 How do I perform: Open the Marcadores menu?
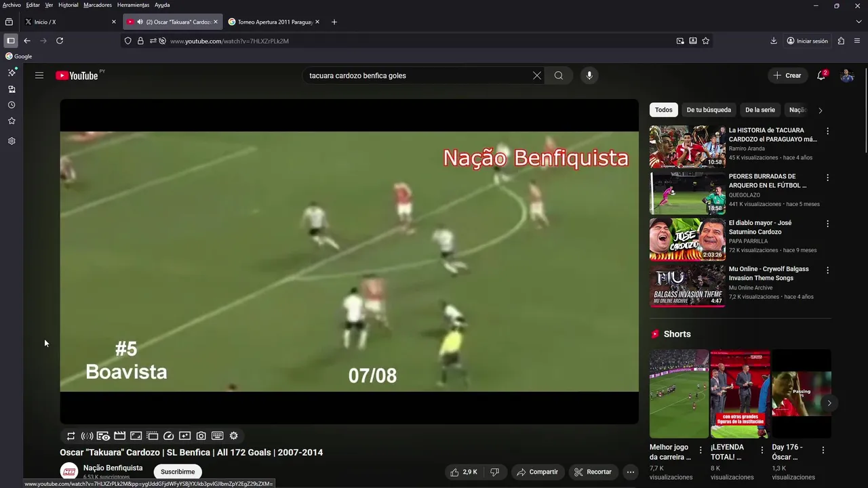(x=98, y=5)
